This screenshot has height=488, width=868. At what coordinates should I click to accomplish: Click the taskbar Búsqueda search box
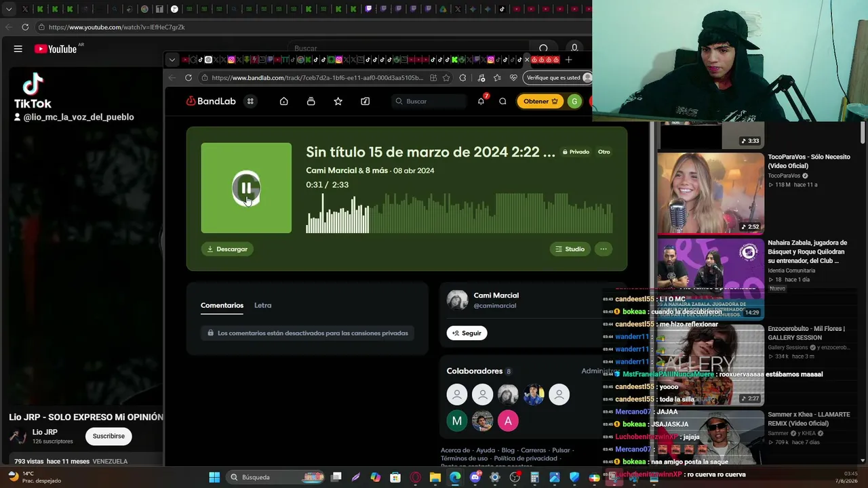tap(276, 477)
